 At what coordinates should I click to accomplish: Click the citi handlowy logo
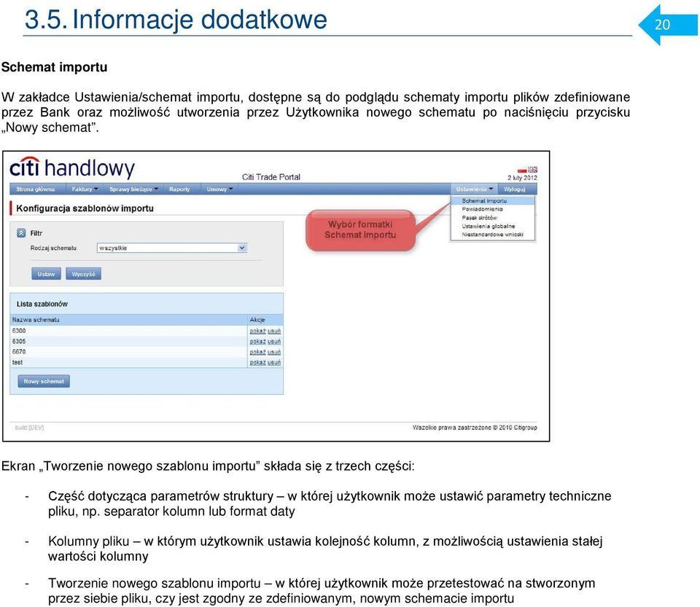[x=72, y=168]
